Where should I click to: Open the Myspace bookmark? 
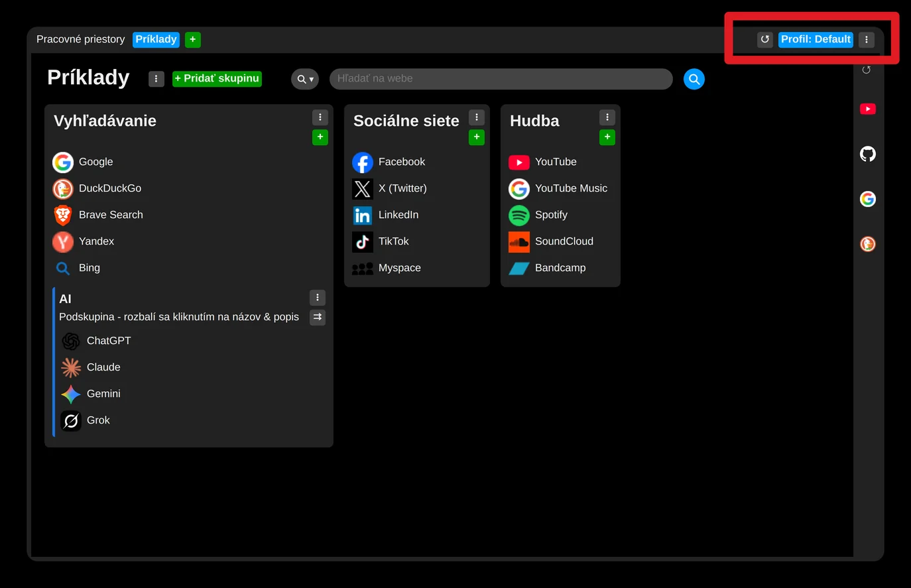[387, 268]
